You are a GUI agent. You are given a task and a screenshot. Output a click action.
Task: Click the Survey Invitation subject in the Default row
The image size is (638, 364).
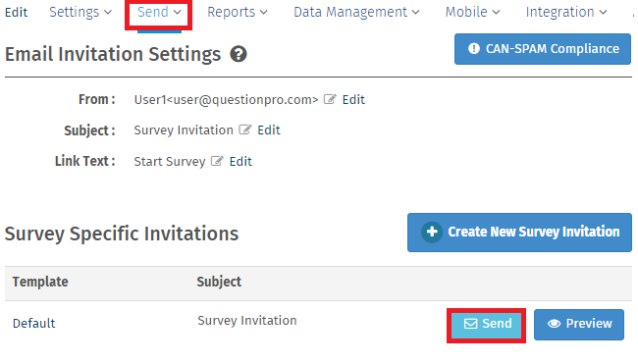(x=247, y=321)
